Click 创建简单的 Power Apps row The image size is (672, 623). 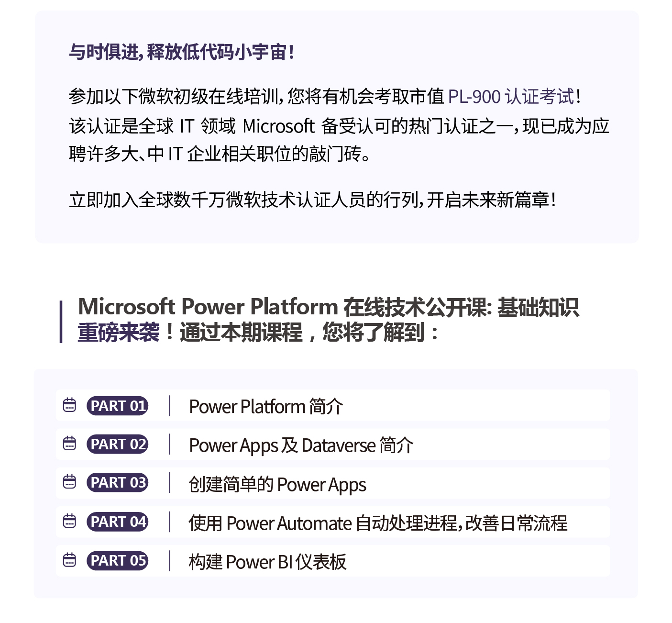333,483
